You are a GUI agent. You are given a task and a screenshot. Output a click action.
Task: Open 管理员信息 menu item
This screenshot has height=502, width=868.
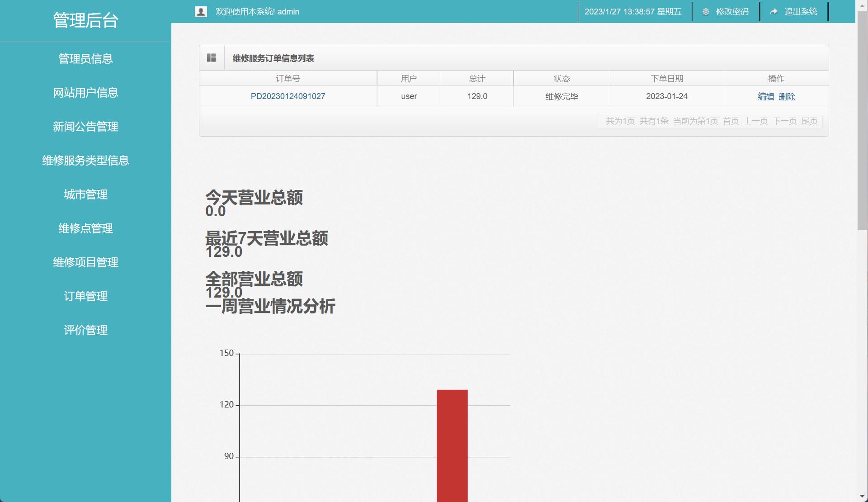pyautogui.click(x=85, y=59)
